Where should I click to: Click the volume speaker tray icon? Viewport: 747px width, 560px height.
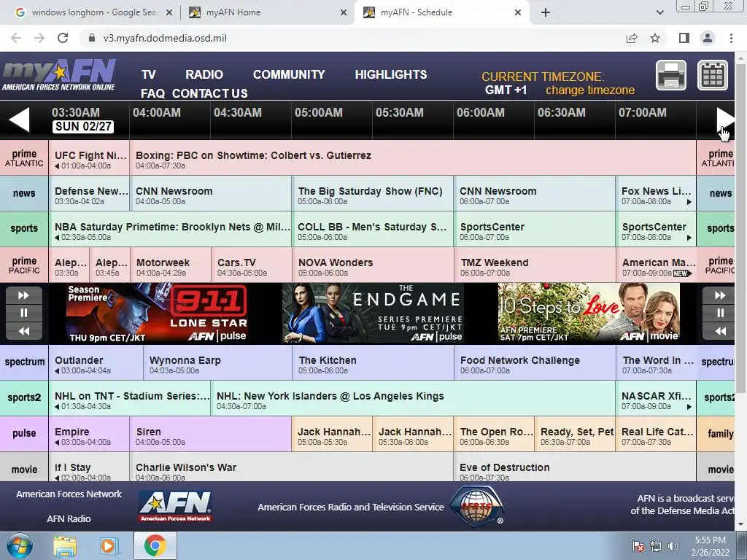tap(673, 546)
